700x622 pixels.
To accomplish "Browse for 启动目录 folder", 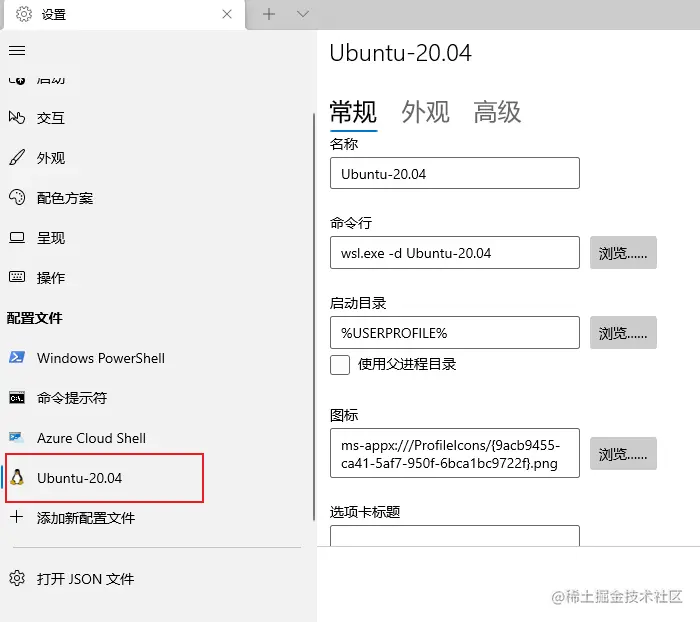I will (x=623, y=333).
